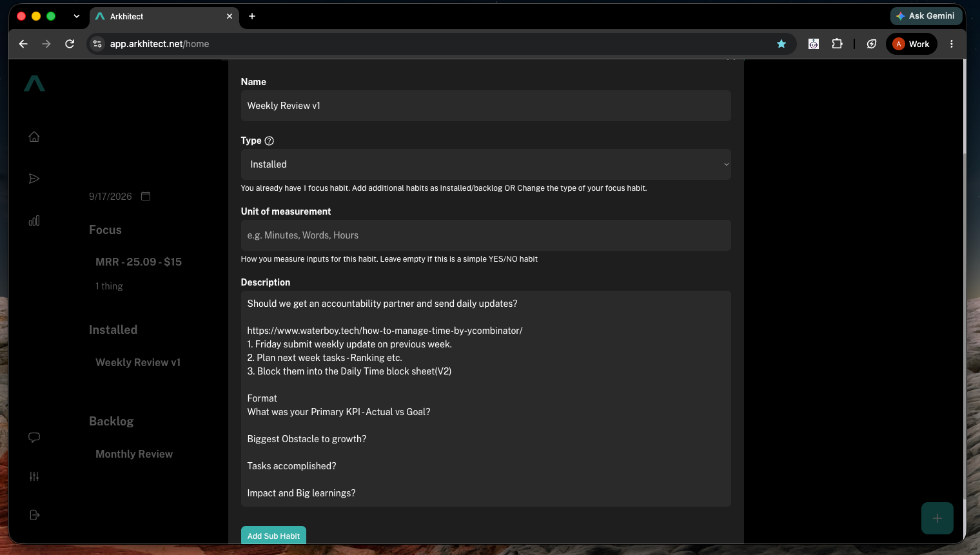Click Add Sub Habit button
Viewport: 980px width, 555px height.
tap(273, 536)
